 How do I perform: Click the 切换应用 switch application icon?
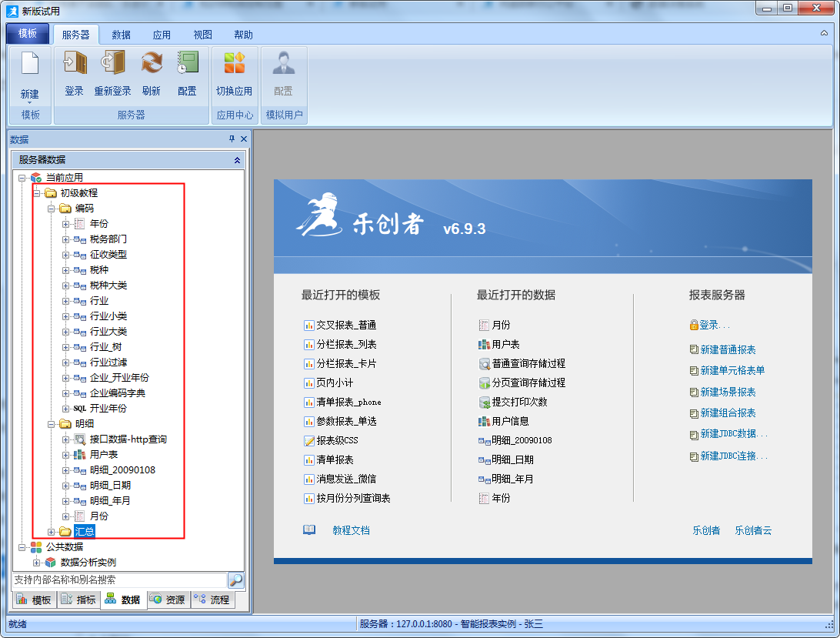click(x=234, y=63)
